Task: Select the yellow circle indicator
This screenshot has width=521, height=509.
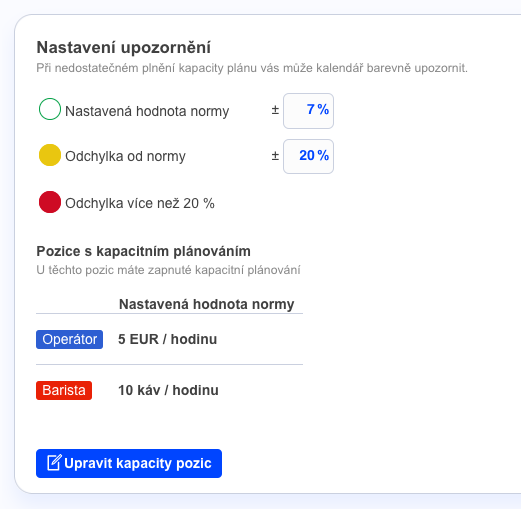Action: pos(50,155)
